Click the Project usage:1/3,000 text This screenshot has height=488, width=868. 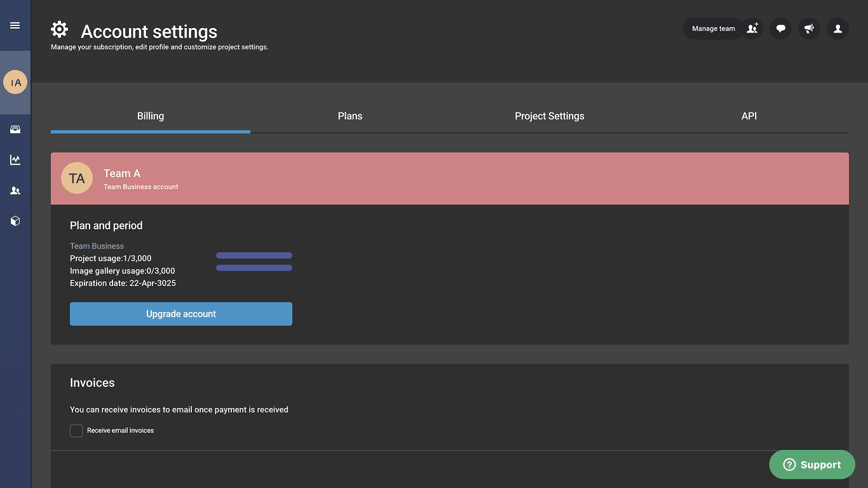point(111,259)
